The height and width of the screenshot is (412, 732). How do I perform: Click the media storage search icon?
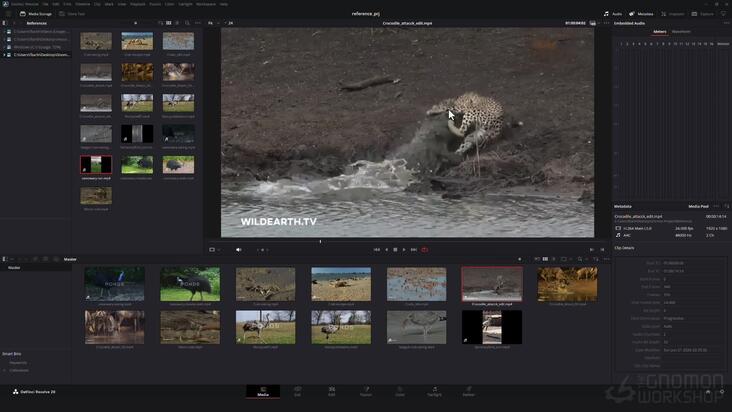tap(188, 23)
